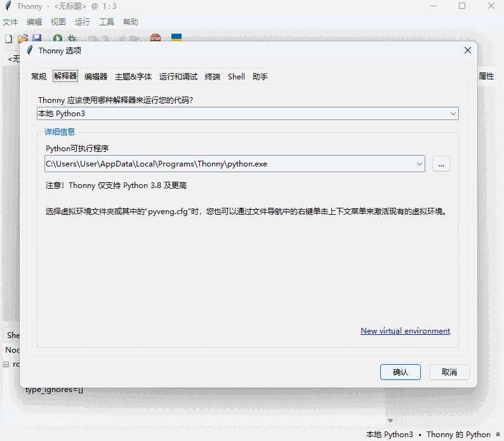Click the hamburger icon in status bar
Image resolution: width=504 pixels, height=441 pixels.
pyautogui.click(x=498, y=435)
